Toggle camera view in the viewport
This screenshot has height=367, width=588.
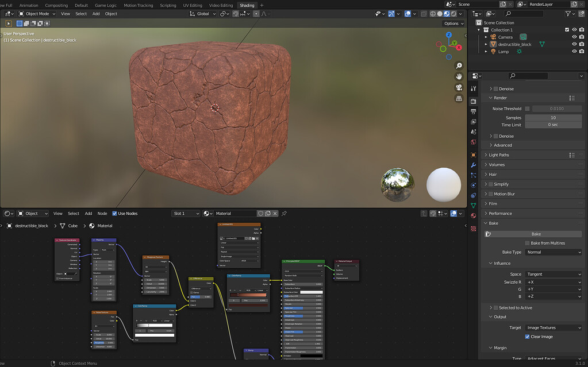pyautogui.click(x=459, y=87)
